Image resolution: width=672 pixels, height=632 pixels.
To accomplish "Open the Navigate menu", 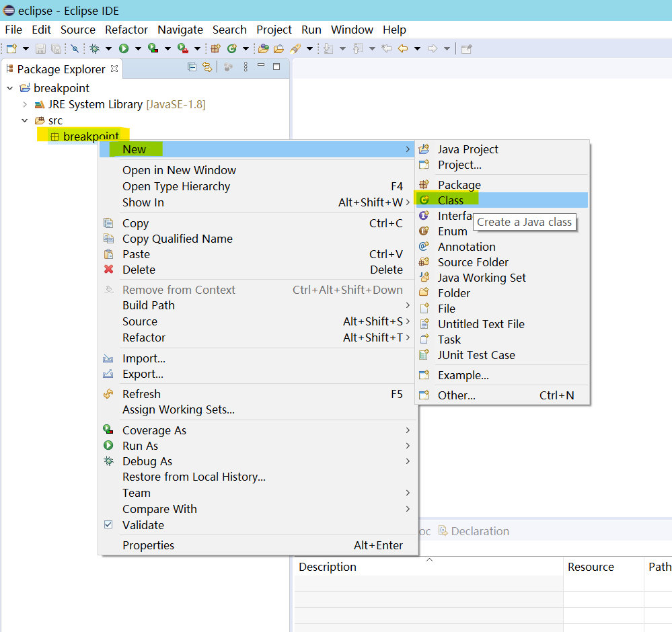I will 180,30.
